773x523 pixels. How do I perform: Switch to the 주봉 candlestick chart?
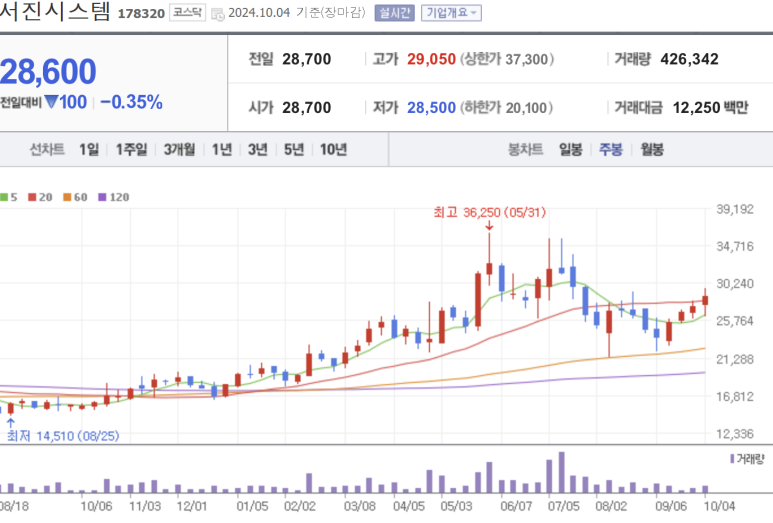tap(611, 149)
